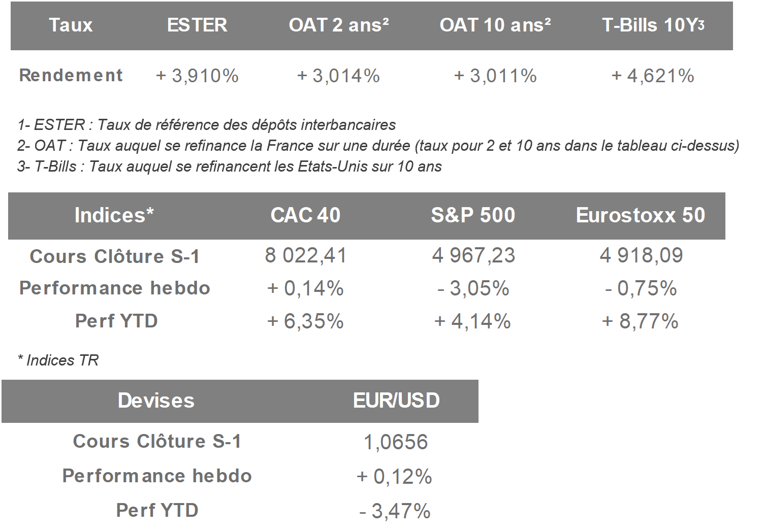Click the OAT 10 ans header
The width and height of the screenshot is (767, 532).
pyautogui.click(x=495, y=25)
